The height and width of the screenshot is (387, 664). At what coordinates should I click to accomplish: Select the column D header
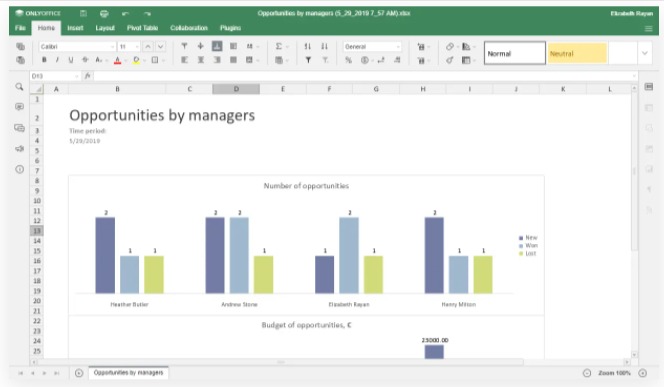pyautogui.click(x=236, y=89)
